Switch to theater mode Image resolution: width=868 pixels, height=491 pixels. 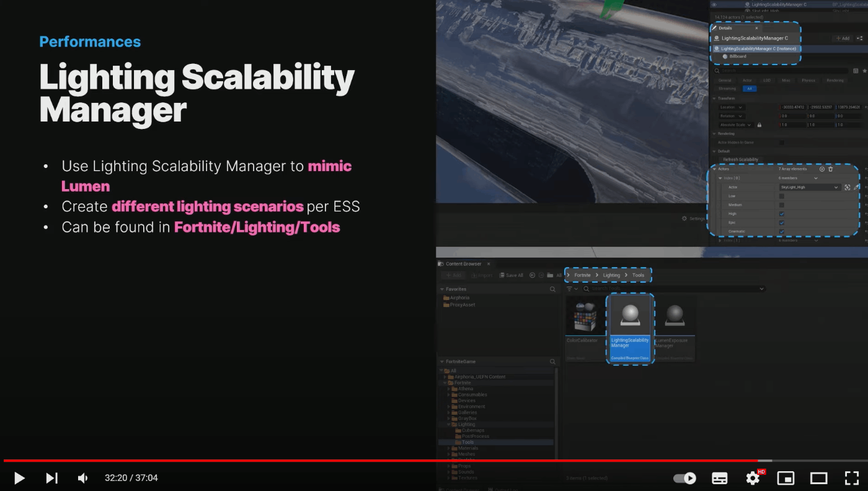[819, 478]
